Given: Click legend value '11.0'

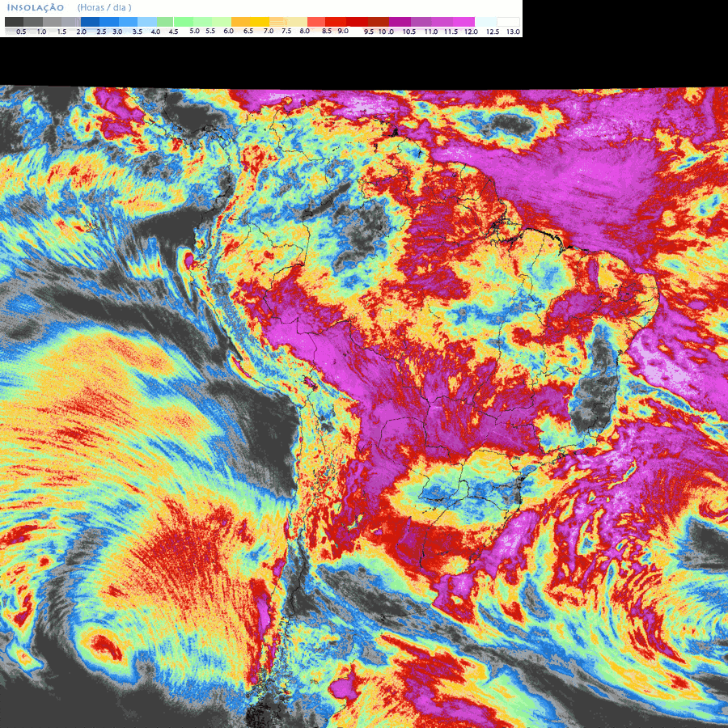Looking at the screenshot, I should click(x=431, y=32).
